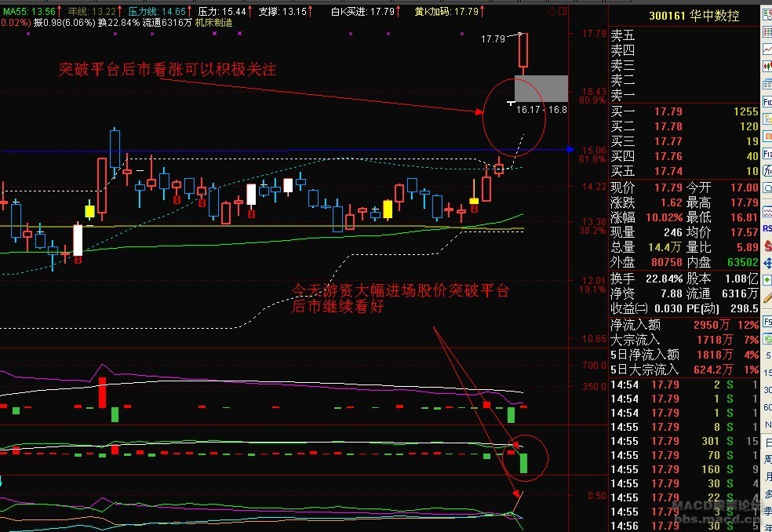Click the 买四 bid price 17.76

pos(668,156)
